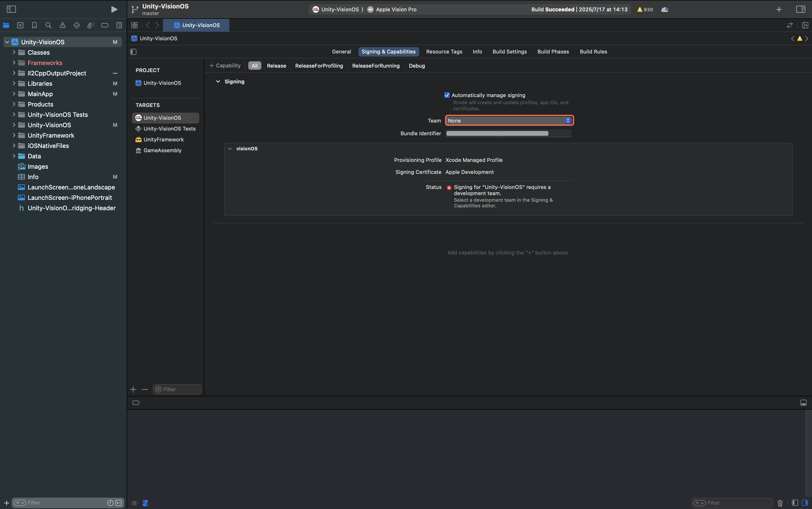This screenshot has width=812, height=509.
Task: Open the Xcode Cloud status icon
Action: 665,9
